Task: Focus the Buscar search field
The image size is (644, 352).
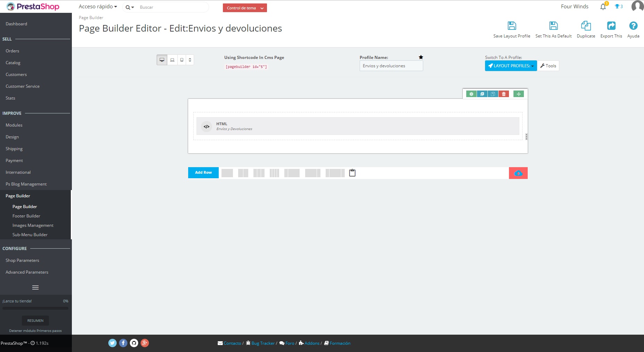Action: pyautogui.click(x=173, y=7)
